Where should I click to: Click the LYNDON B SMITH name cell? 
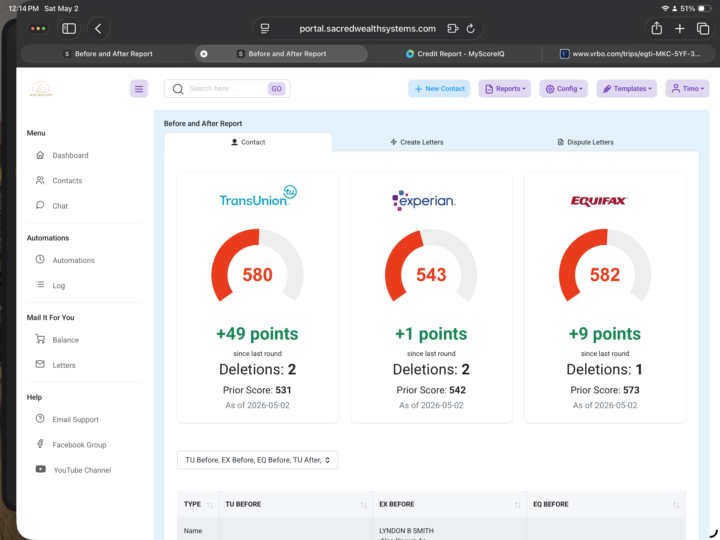[x=406, y=530]
